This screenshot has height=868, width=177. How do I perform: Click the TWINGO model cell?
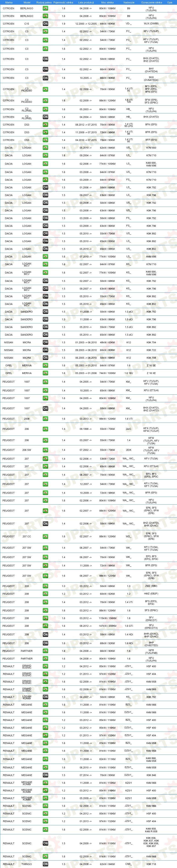[27, 864]
